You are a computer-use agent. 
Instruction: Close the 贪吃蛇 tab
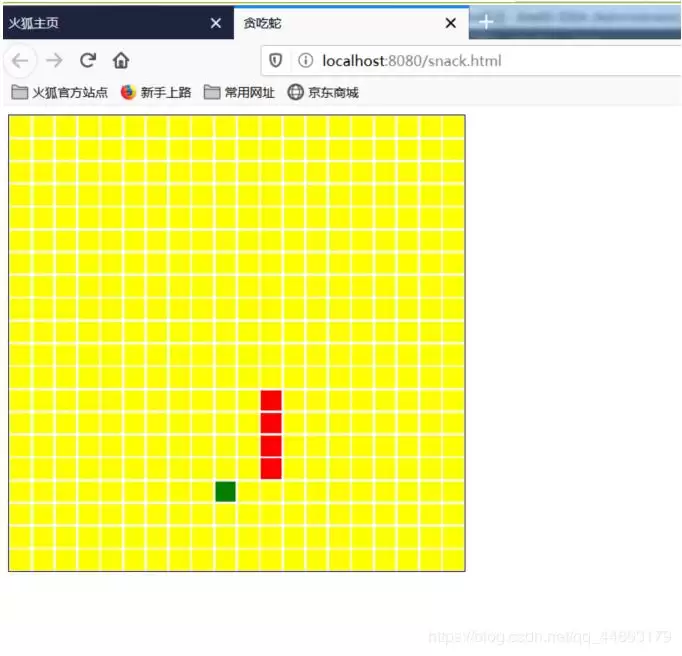point(451,23)
